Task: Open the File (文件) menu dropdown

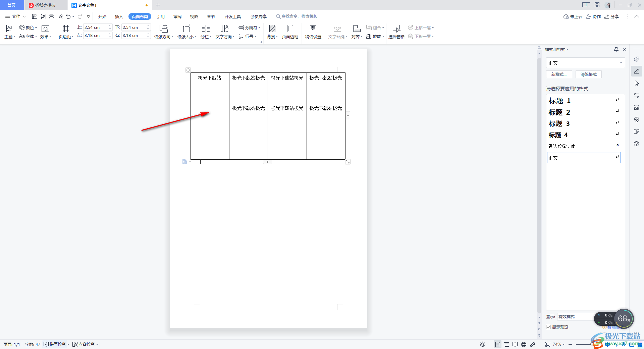Action: [x=16, y=16]
